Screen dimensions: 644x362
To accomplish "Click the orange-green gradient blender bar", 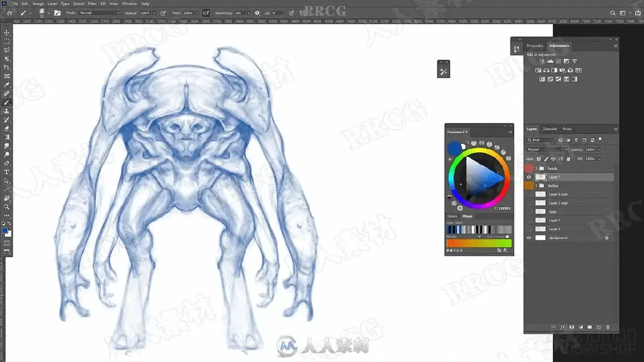I will pyautogui.click(x=479, y=243).
